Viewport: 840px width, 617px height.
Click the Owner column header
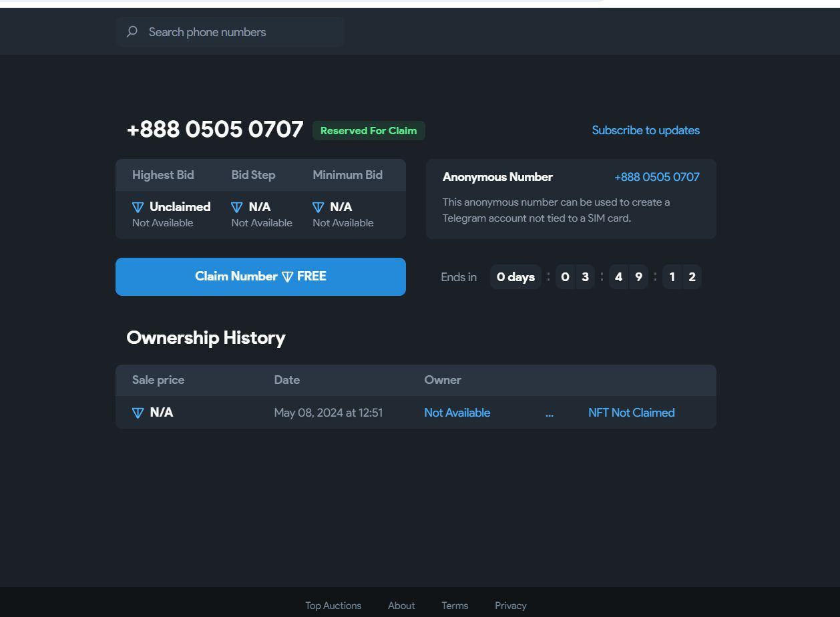tap(443, 380)
